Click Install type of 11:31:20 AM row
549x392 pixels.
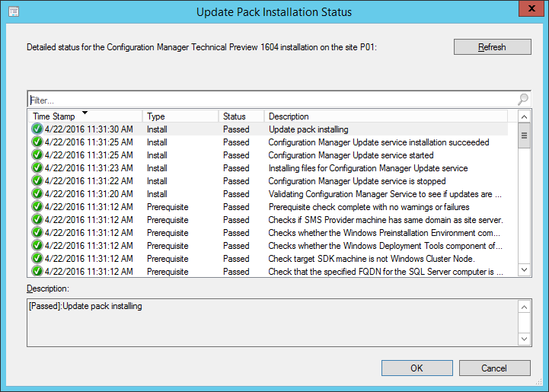tap(157, 194)
